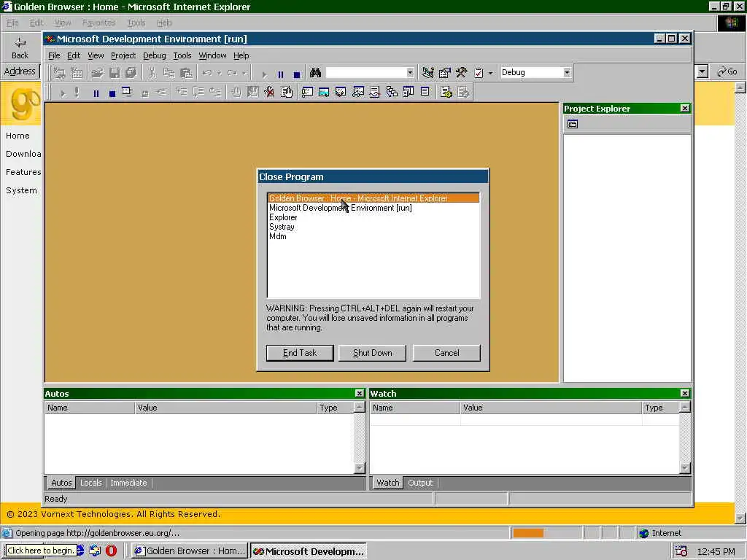
Task: Click the orange page-loading progress bar
Action: (x=528, y=533)
